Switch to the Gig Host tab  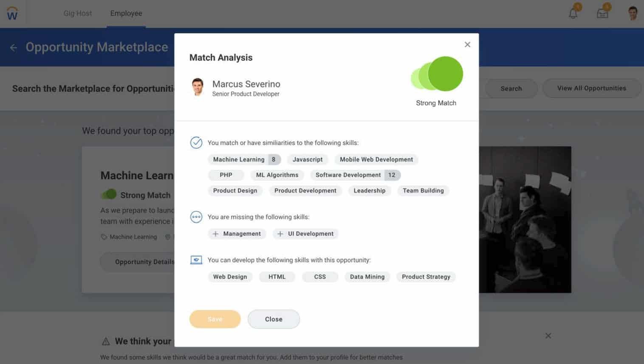point(77,13)
